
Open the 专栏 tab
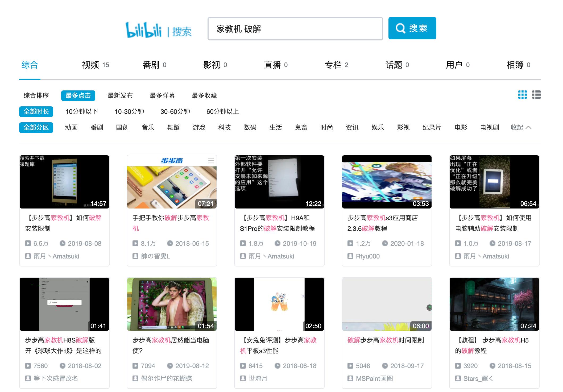pyautogui.click(x=333, y=64)
